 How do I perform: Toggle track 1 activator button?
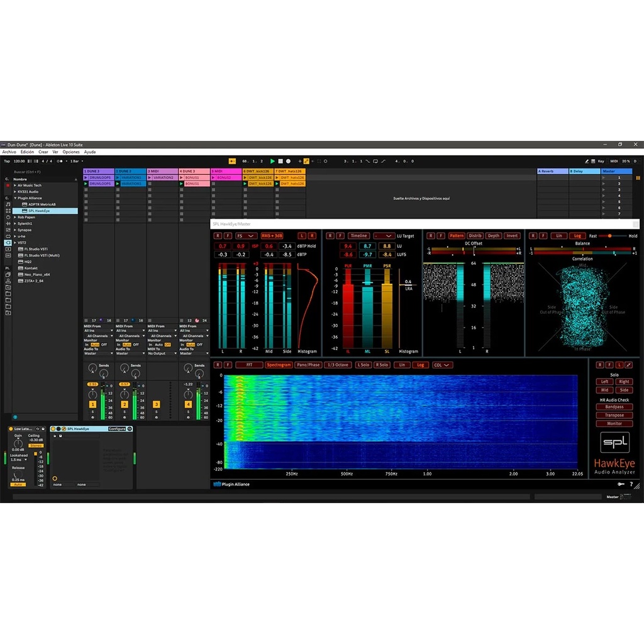click(x=93, y=404)
